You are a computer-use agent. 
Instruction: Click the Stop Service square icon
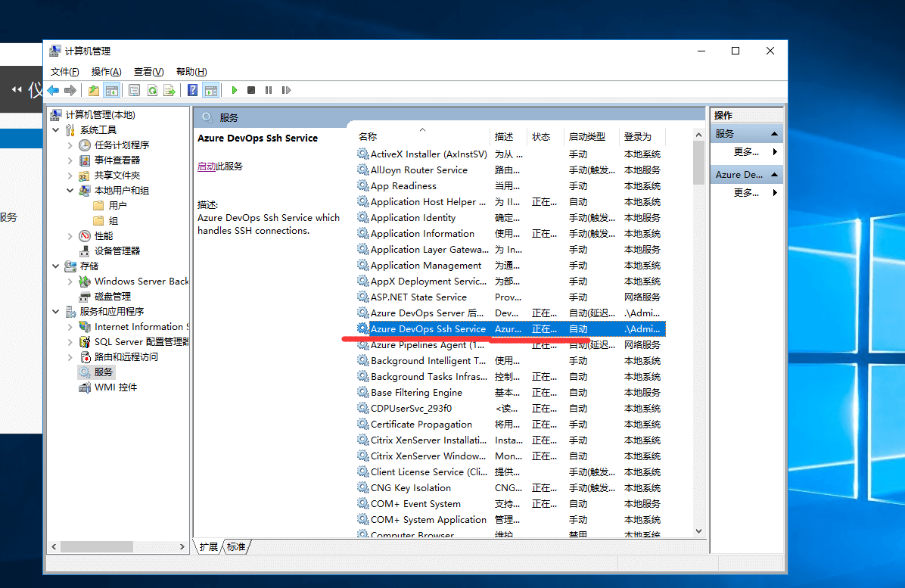coord(251,90)
